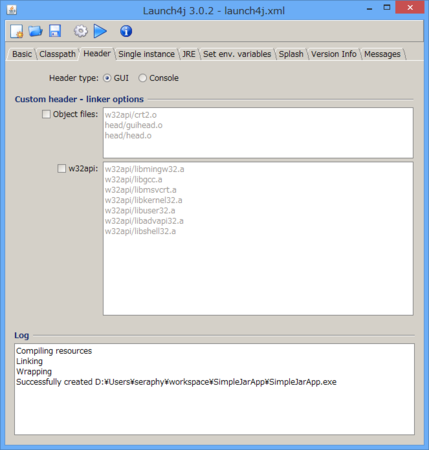429x450 pixels.
Task: Click the w32api/libadvapi32.a line
Action: point(144,221)
